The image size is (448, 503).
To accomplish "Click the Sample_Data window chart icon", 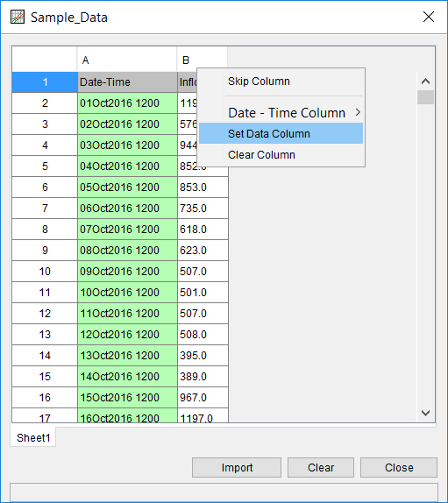I will click(x=18, y=17).
